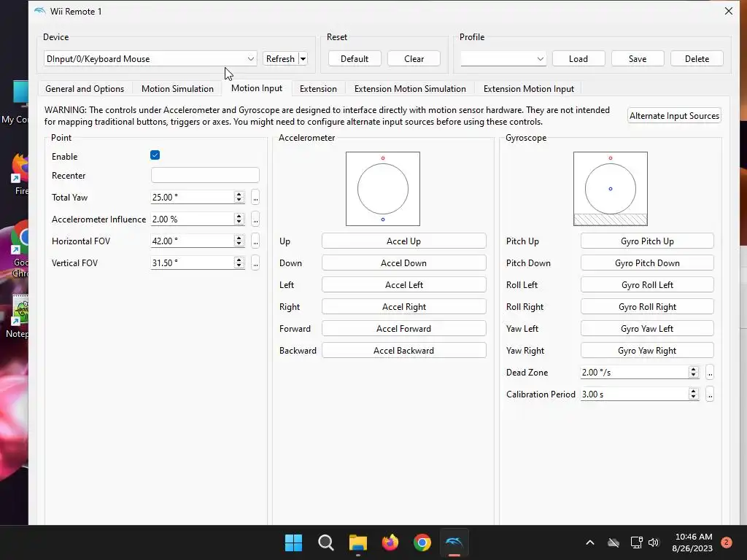Click the Horizontal FOV stepper arrows
The height and width of the screenshot is (560, 747).
pos(239,241)
